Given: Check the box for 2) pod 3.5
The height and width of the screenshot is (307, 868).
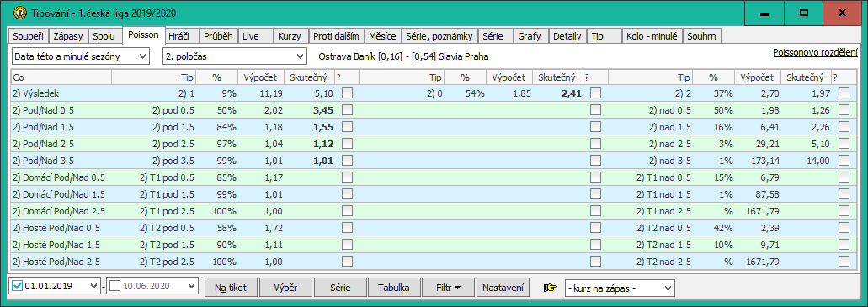Looking at the screenshot, I should [x=347, y=161].
